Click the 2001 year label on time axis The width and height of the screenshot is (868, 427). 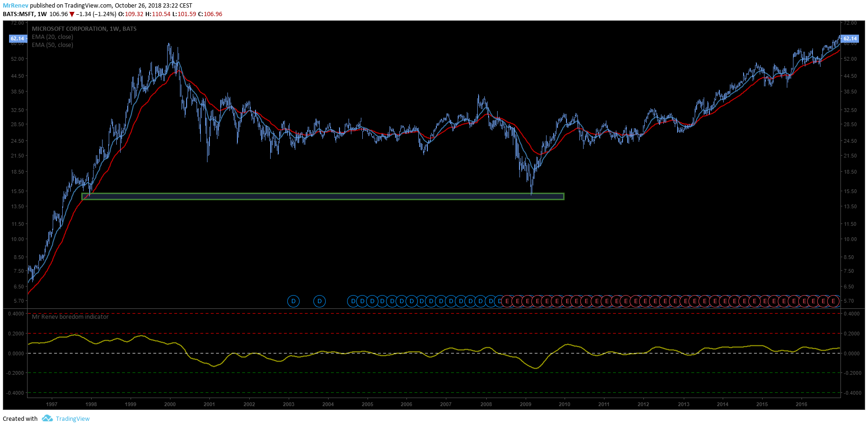209,404
